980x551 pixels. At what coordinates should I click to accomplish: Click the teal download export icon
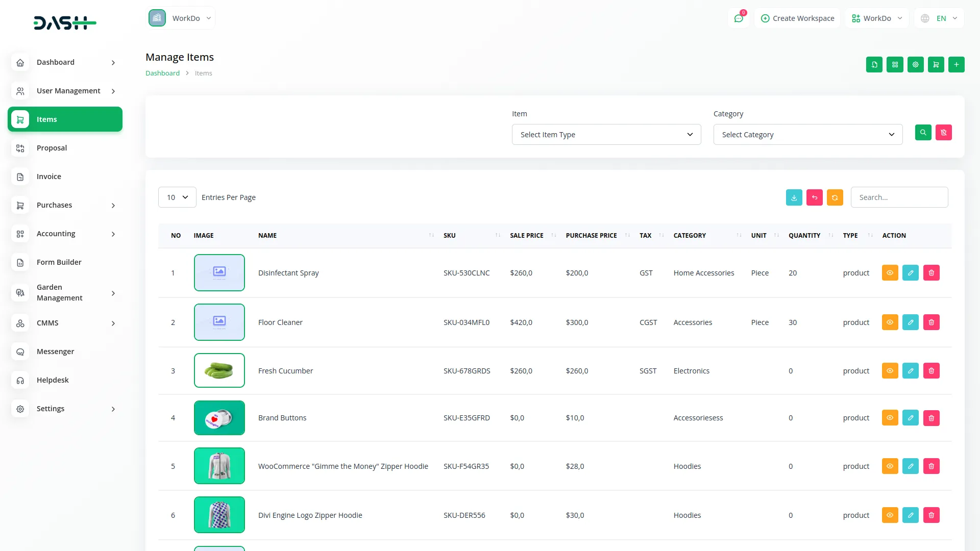point(794,197)
